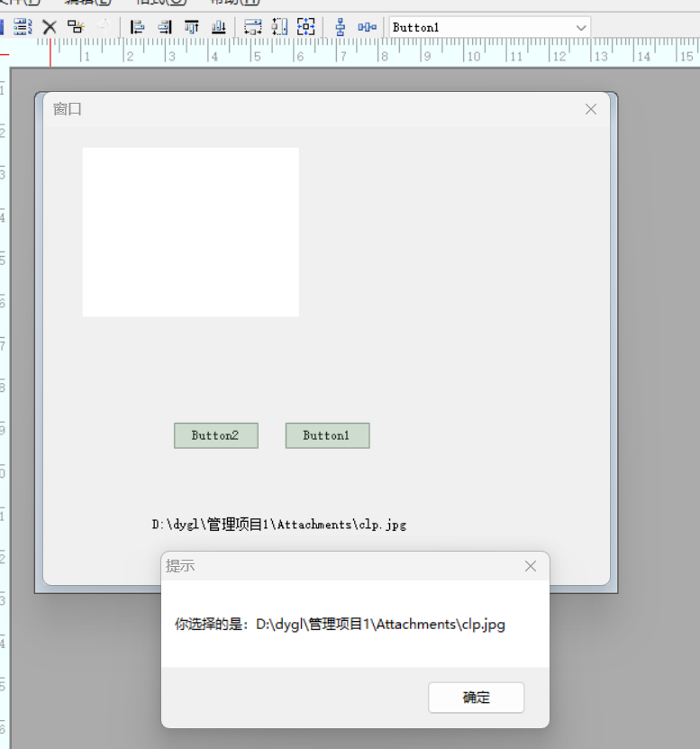Click the align bottom edges icon
Screen dimensions: 700x749
pyautogui.click(x=218, y=27)
